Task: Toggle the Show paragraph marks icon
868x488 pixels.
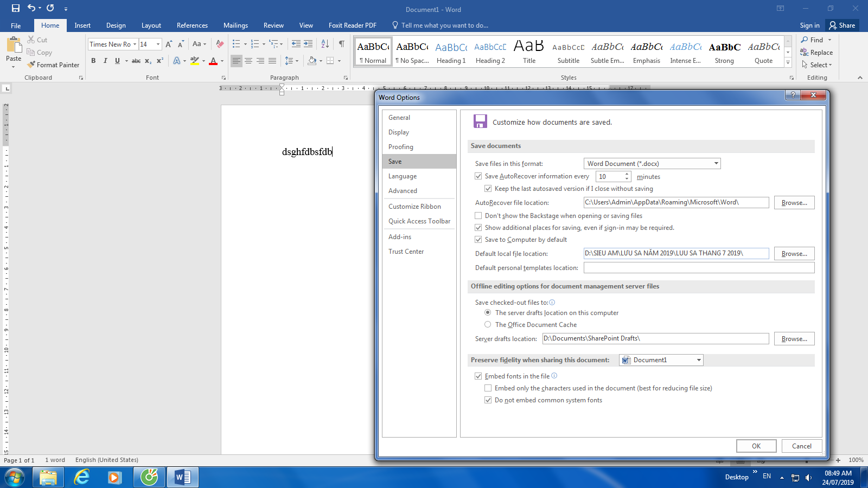Action: pos(341,44)
